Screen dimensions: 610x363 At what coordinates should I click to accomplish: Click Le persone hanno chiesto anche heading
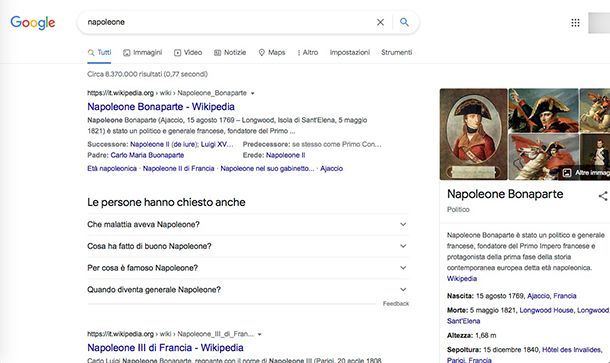coord(166,202)
